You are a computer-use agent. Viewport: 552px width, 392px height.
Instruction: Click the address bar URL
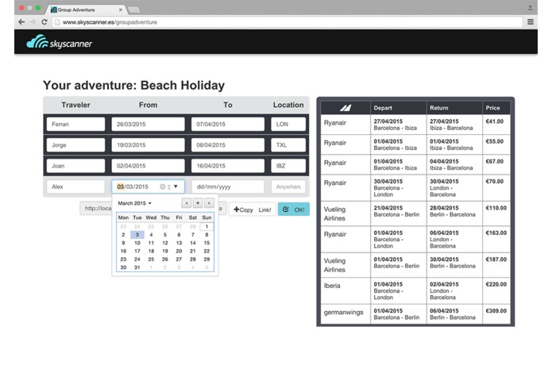tap(110, 22)
